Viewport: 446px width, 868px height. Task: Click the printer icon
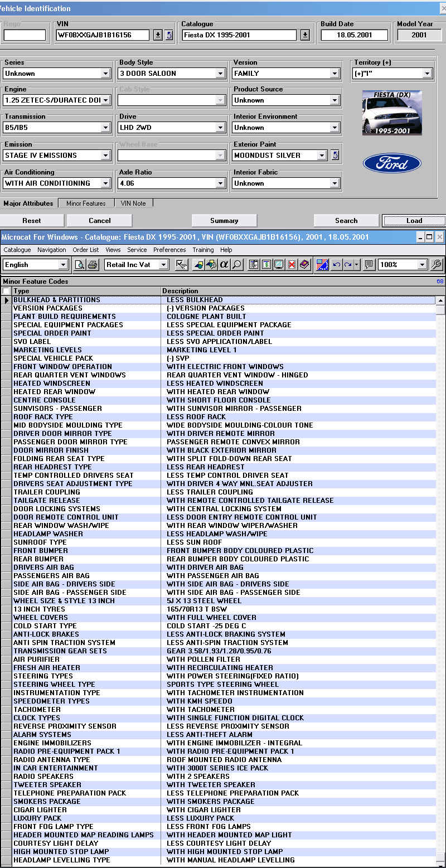pyautogui.click(x=93, y=265)
